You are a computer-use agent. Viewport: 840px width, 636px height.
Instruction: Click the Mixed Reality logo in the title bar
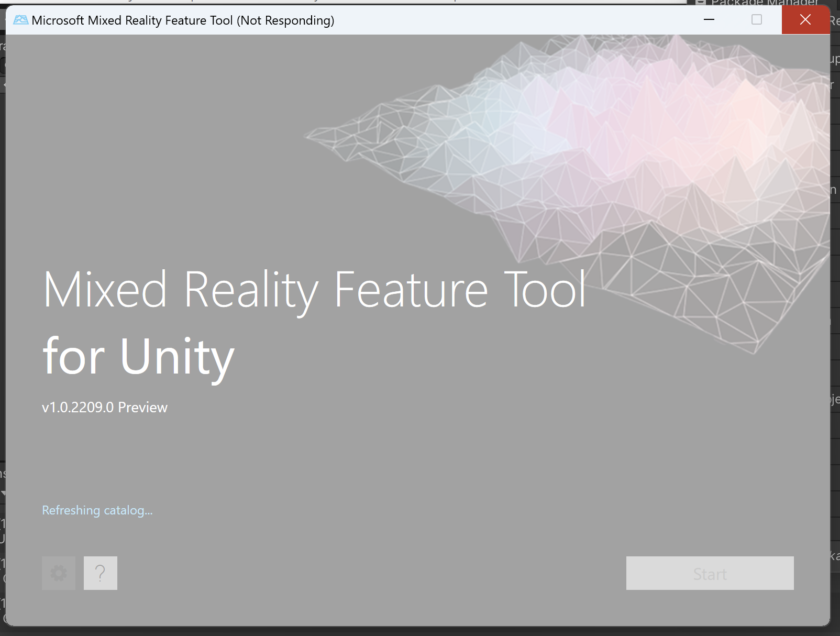click(20, 20)
